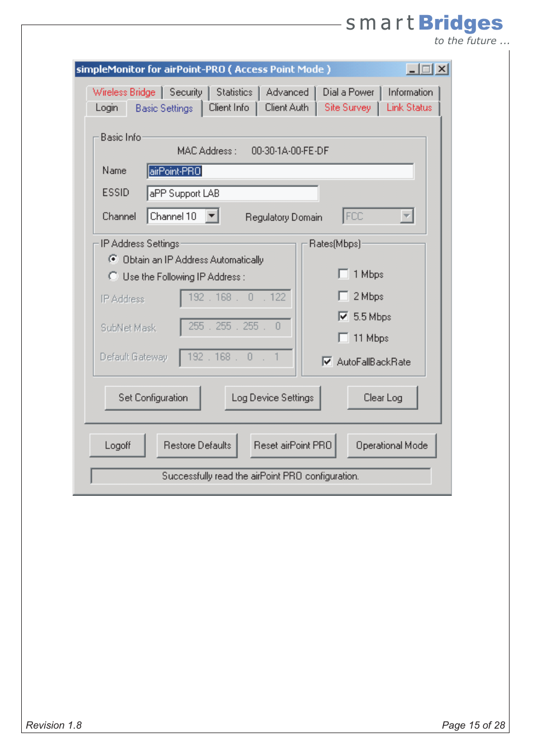Viewport: 533px width, 756px height.
Task: Open the Wireless Bridge tab
Action: coord(124,92)
